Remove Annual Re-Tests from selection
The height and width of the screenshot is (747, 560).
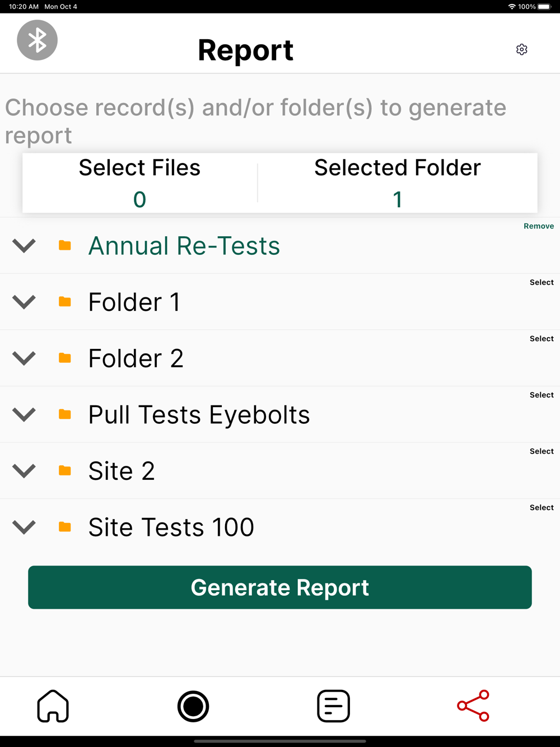coord(539,226)
